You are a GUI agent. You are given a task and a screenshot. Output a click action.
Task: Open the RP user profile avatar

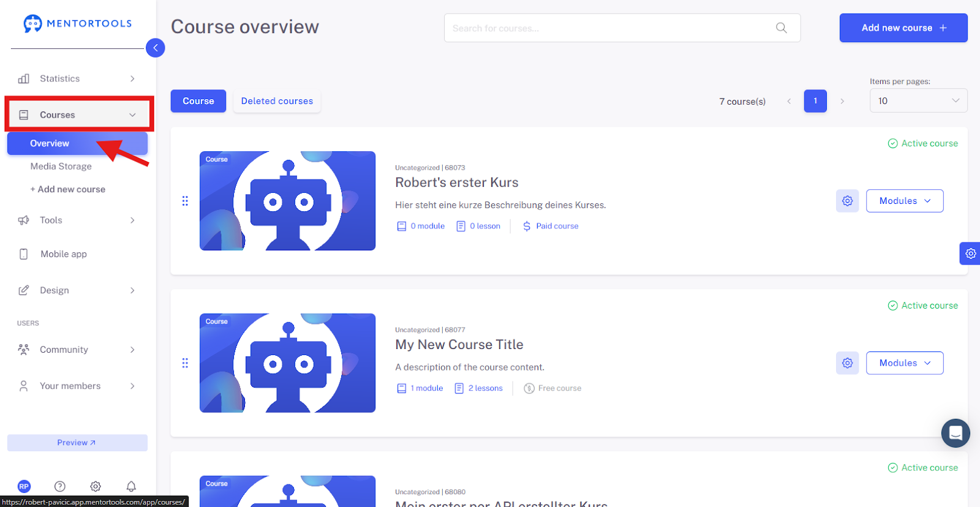tap(24, 486)
